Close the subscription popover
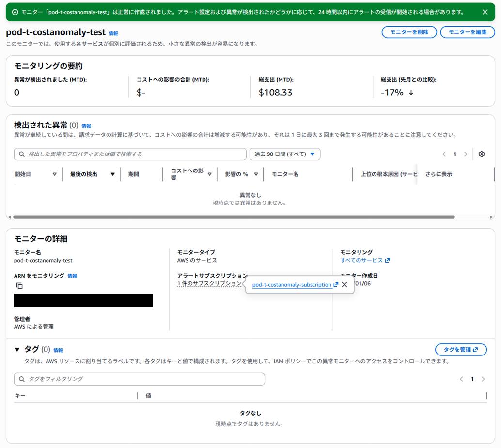Image resolution: width=501 pixels, height=448 pixels. pyautogui.click(x=344, y=284)
